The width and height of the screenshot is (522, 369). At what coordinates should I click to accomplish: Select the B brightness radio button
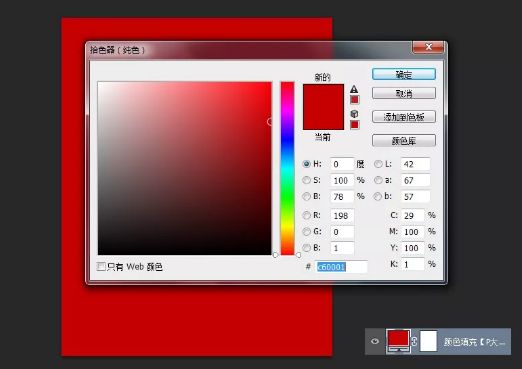coord(306,197)
